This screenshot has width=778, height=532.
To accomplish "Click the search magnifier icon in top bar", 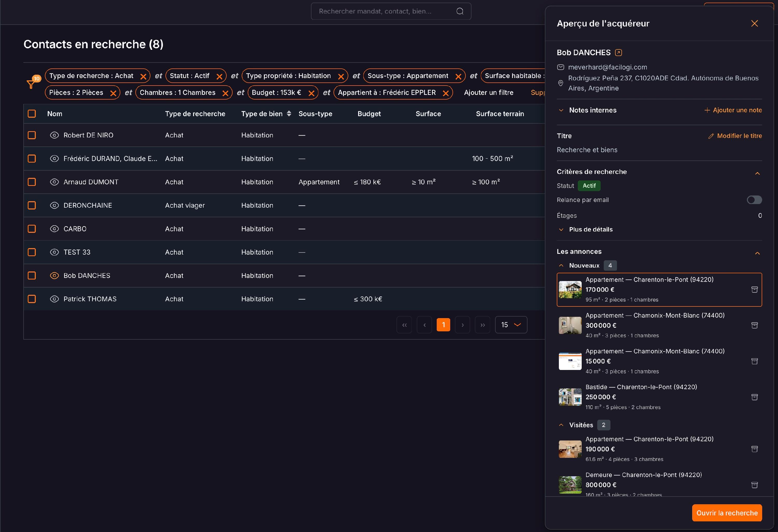I will (460, 11).
